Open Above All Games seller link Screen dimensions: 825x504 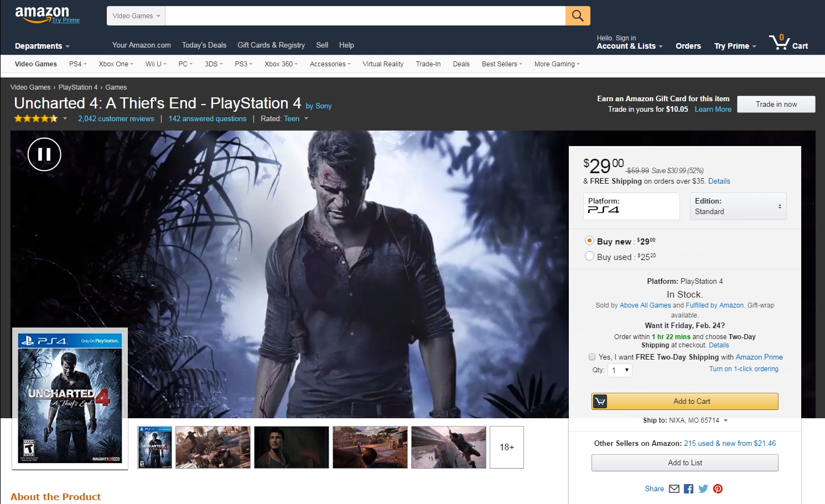click(x=645, y=305)
